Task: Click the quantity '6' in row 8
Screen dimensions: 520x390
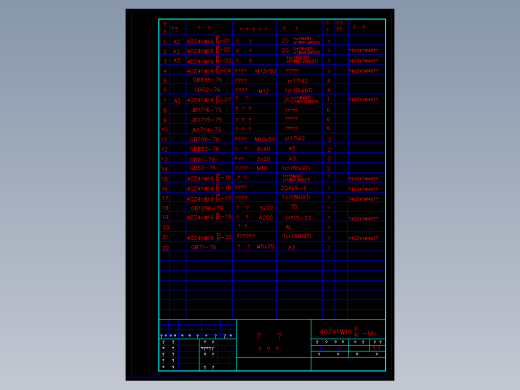Action: coord(328,109)
